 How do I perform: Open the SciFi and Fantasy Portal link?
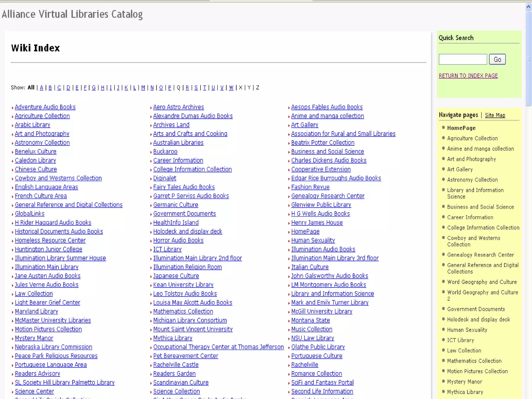322,382
